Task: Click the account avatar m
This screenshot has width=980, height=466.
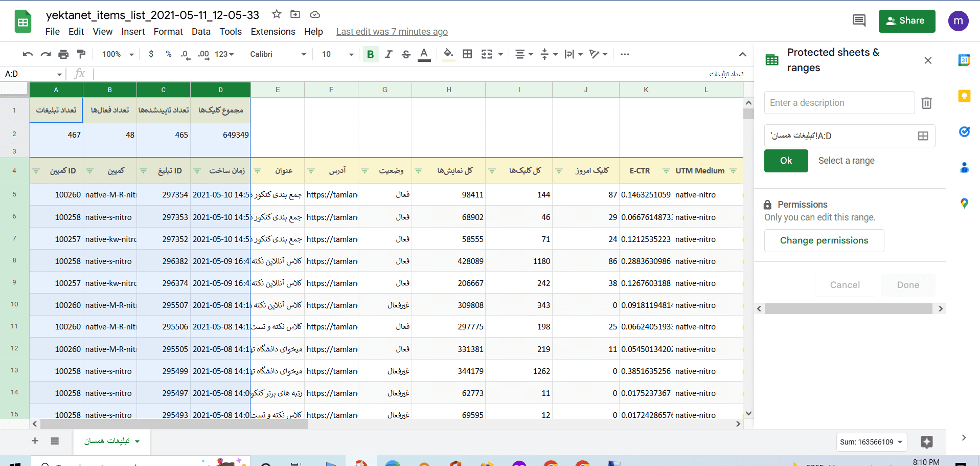Action: (958, 21)
